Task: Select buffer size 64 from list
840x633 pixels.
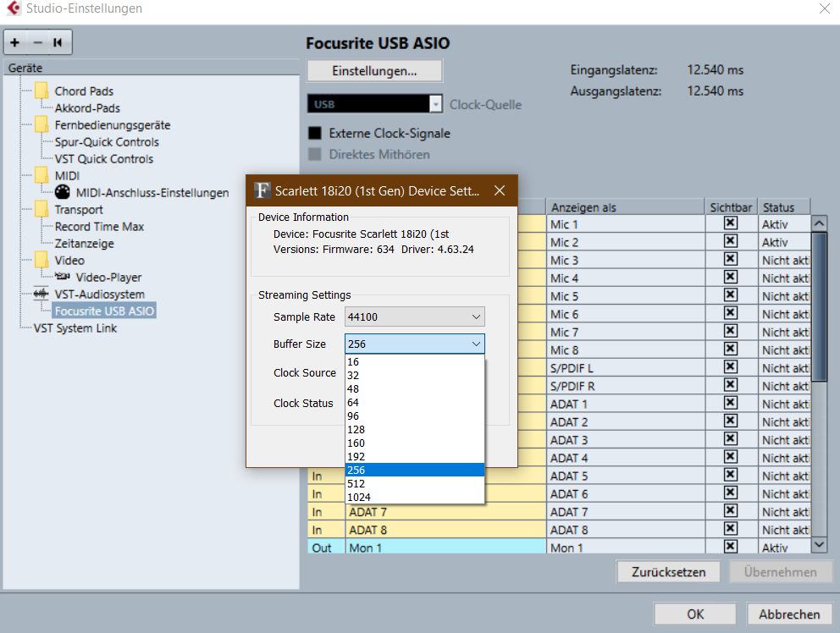Action: [415, 402]
